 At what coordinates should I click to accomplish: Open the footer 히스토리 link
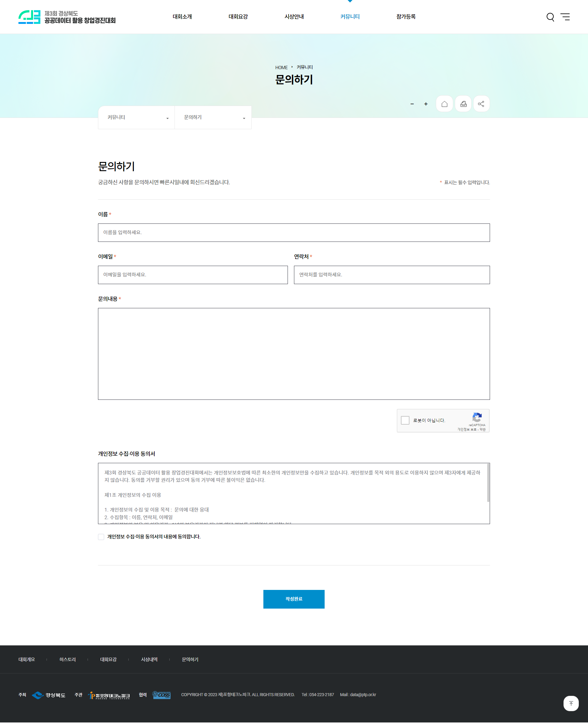point(67,659)
